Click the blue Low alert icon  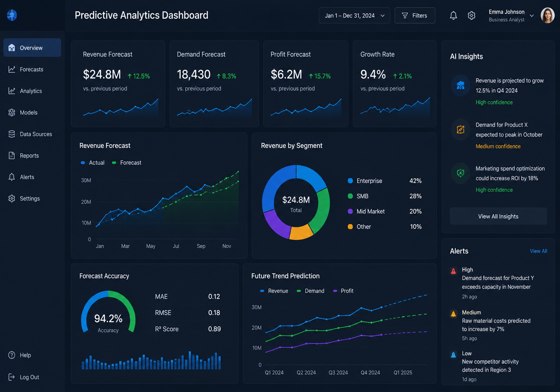(454, 355)
